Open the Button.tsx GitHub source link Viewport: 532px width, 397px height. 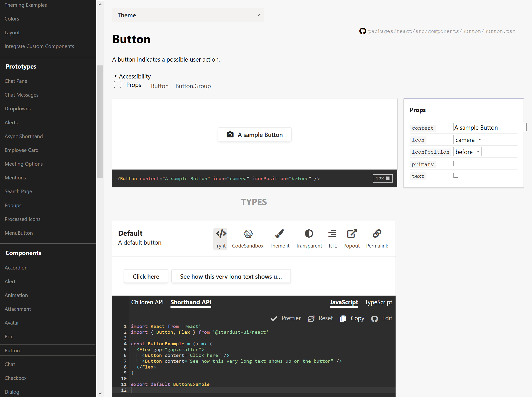pos(441,31)
